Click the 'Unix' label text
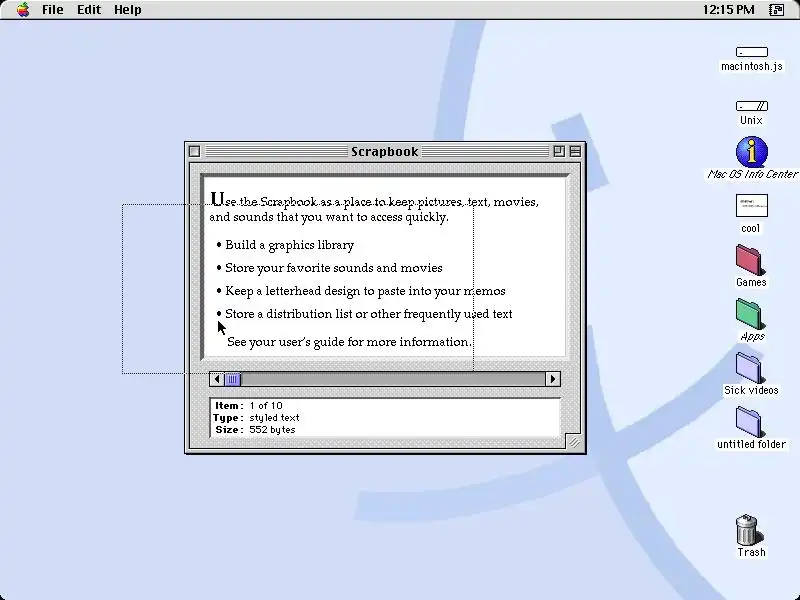The image size is (800, 600). (x=751, y=120)
